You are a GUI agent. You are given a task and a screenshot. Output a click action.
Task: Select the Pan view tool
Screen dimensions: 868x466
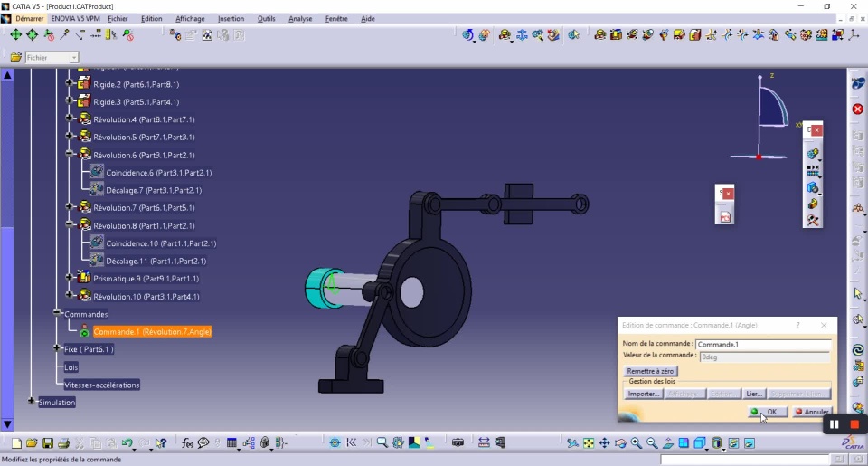coord(605,442)
